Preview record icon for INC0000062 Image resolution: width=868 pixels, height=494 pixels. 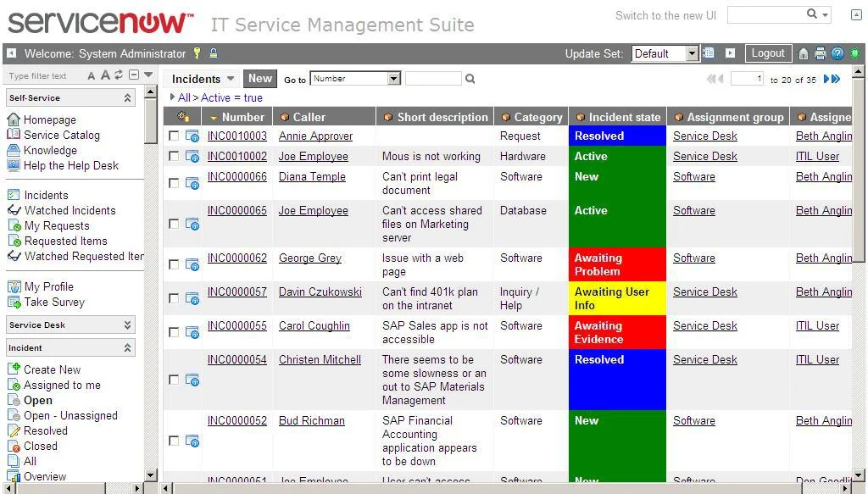(x=192, y=264)
